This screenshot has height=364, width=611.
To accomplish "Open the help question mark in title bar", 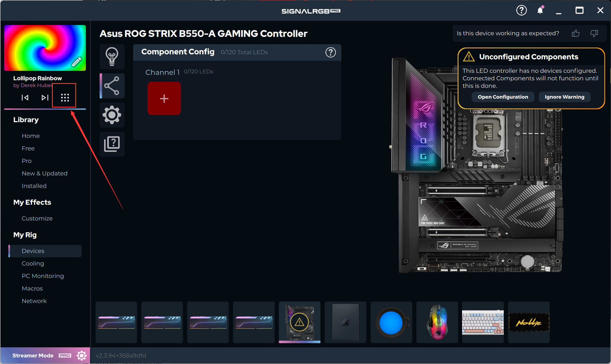I will click(x=521, y=11).
